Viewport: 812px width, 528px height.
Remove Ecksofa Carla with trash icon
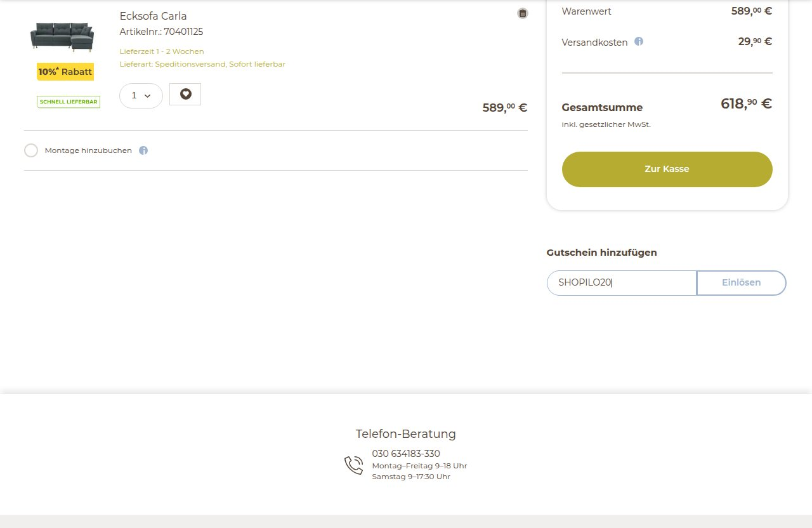(523, 13)
